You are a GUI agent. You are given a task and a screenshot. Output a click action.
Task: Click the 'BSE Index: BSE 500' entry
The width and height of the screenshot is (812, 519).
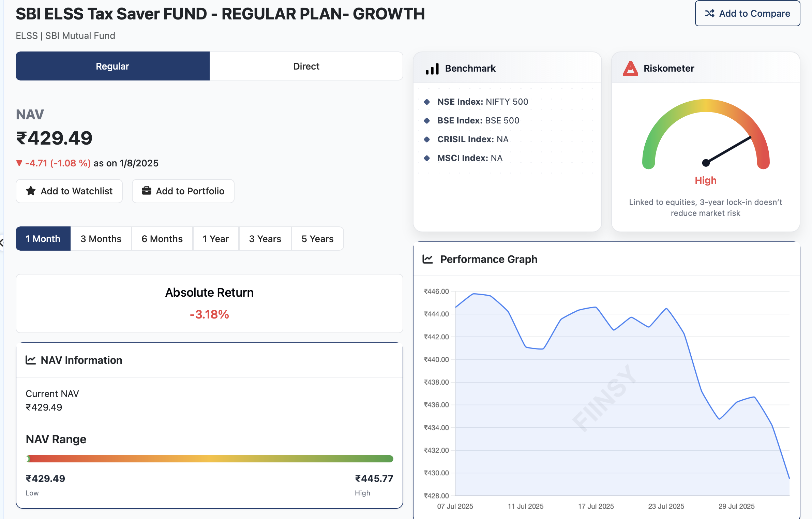478,121
